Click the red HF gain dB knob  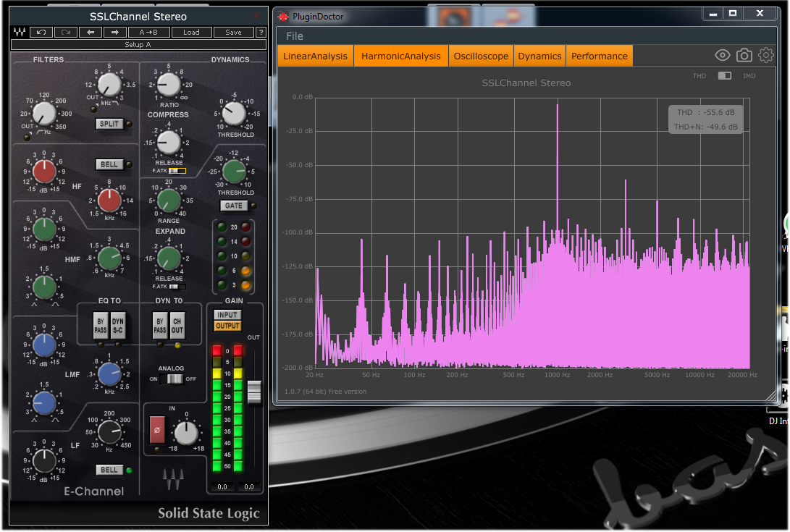point(44,172)
